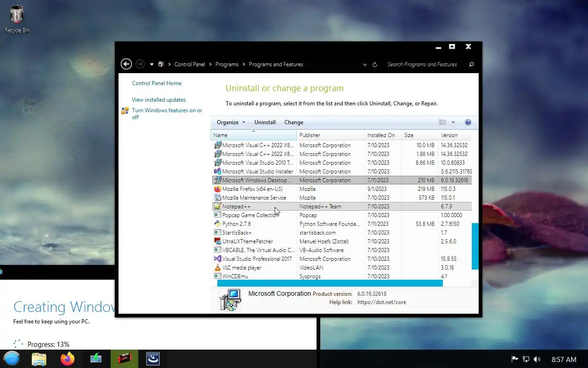Click the Programs and Features breadcrumb
588x368 pixels.
tap(276, 64)
